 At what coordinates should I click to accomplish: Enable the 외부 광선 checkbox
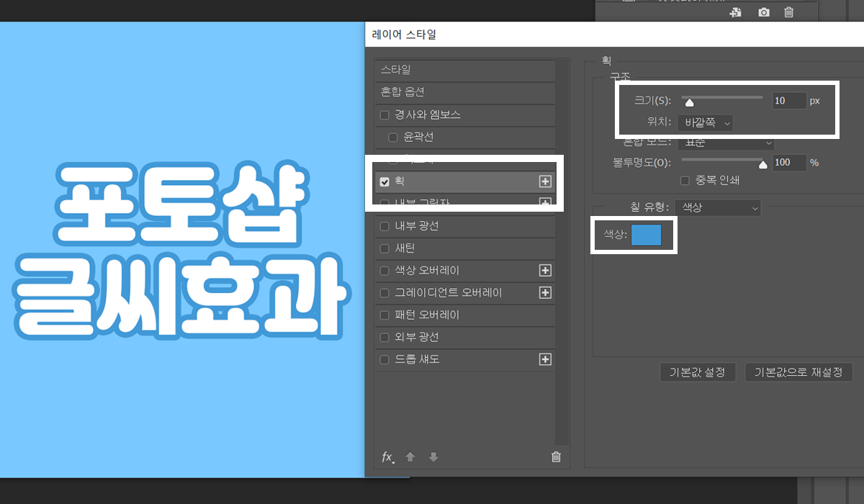pyautogui.click(x=384, y=338)
